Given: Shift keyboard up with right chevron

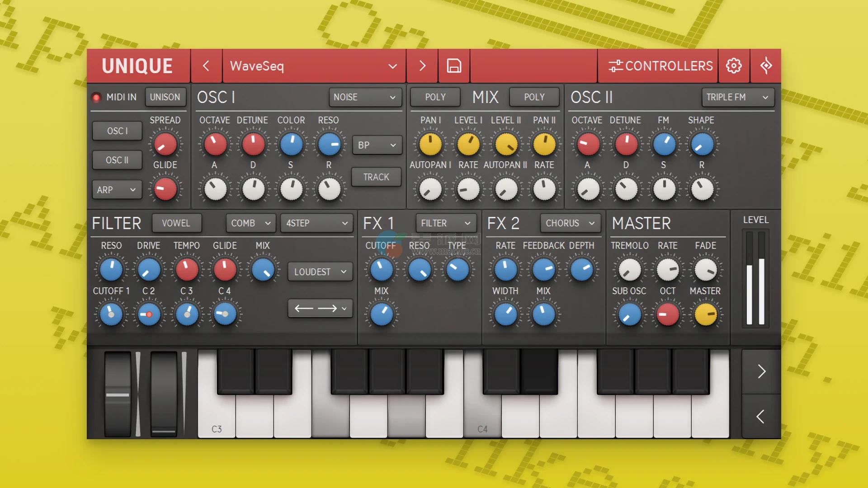Looking at the screenshot, I should [761, 371].
